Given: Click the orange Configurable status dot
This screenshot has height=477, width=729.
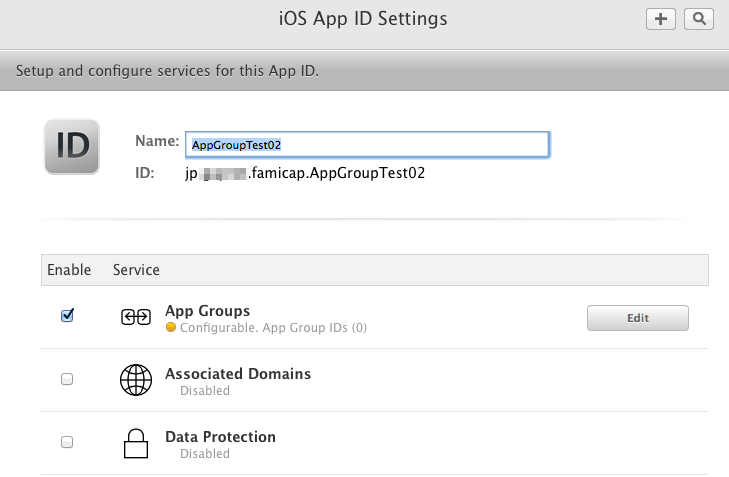Looking at the screenshot, I should 171,327.
